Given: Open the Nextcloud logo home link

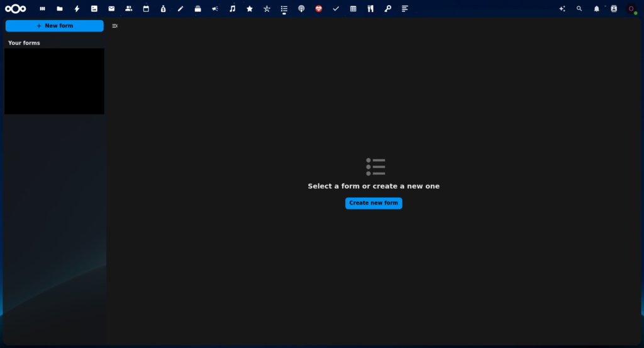Looking at the screenshot, I should (x=16, y=9).
